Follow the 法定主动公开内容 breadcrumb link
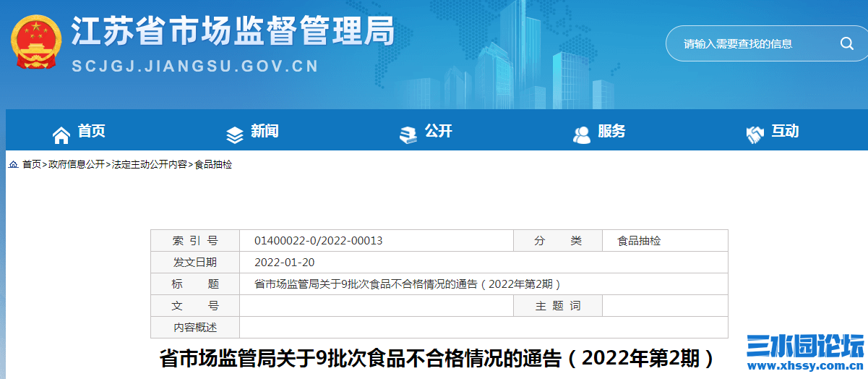 coord(149,165)
